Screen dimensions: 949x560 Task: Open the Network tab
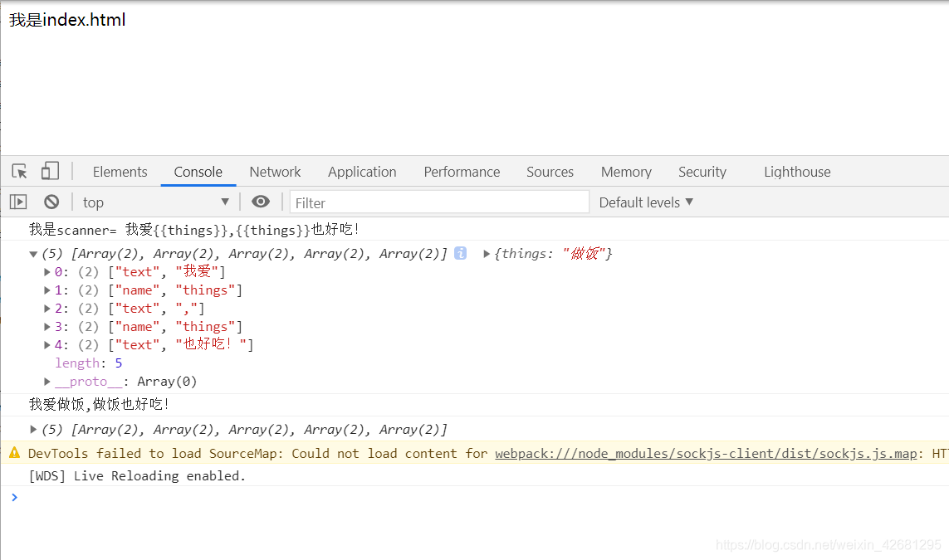tap(275, 172)
